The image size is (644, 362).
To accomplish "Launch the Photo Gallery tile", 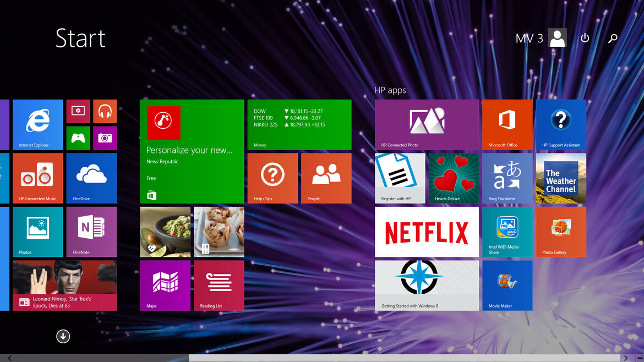I will pos(561,232).
